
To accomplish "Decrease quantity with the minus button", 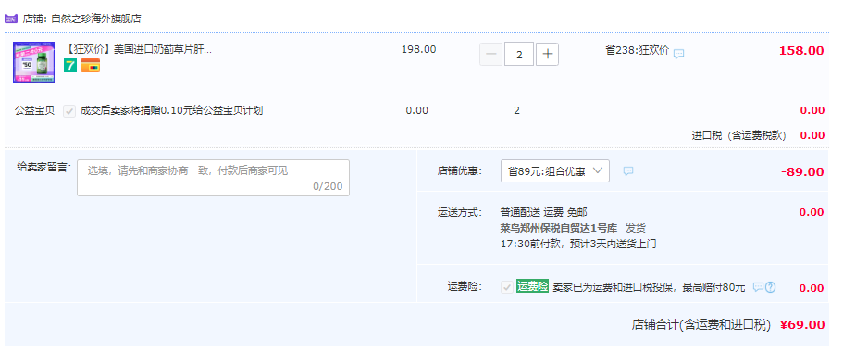I will 490,55.
